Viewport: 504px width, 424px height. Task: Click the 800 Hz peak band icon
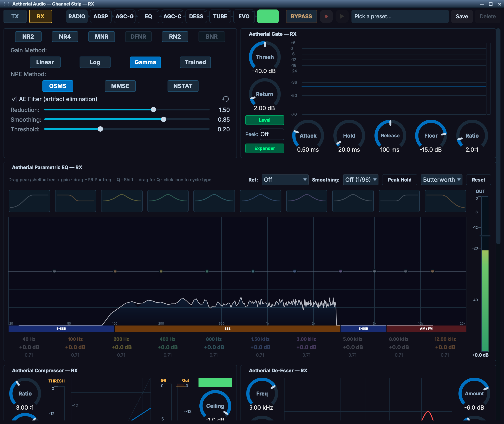point(214,201)
